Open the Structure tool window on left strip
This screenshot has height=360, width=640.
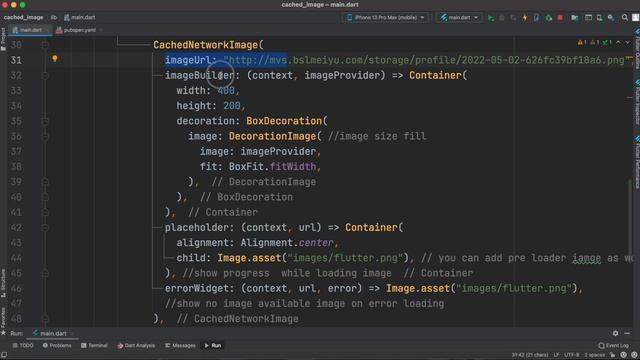click(x=3, y=282)
